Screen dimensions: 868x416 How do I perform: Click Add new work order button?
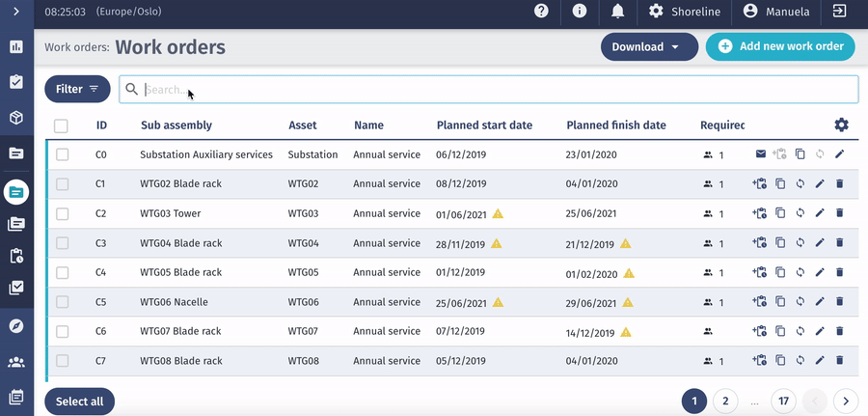780,46
